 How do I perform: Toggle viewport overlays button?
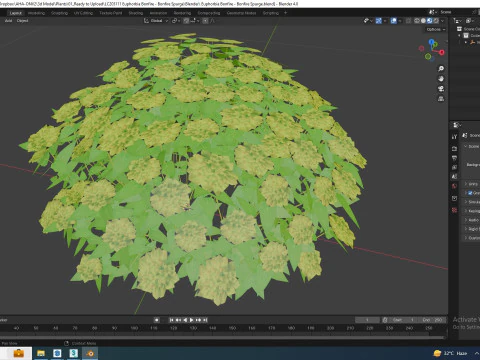click(394, 21)
